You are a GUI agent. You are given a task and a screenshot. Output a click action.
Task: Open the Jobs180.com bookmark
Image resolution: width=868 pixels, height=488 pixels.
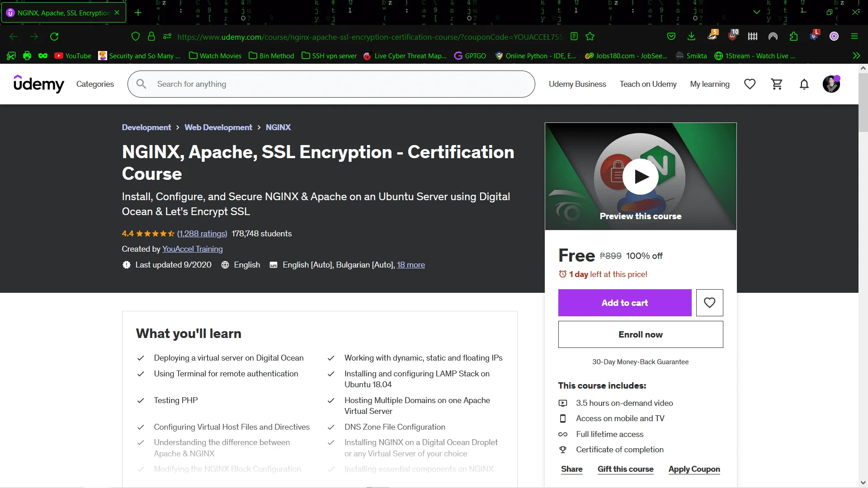626,56
